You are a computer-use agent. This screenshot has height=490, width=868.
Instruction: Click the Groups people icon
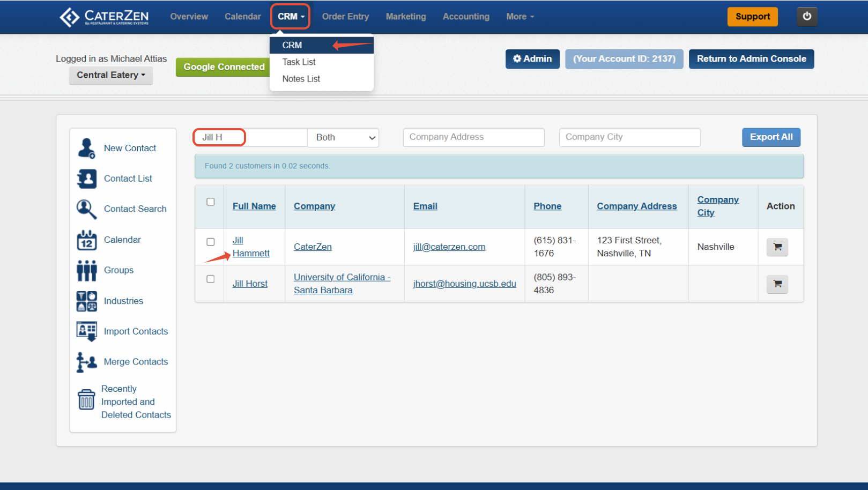pos(86,270)
